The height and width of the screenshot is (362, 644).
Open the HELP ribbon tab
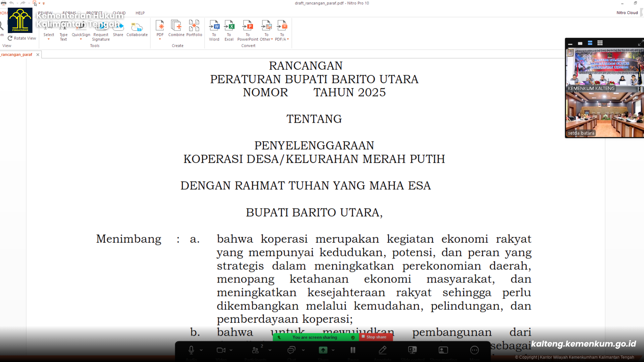pos(140,13)
